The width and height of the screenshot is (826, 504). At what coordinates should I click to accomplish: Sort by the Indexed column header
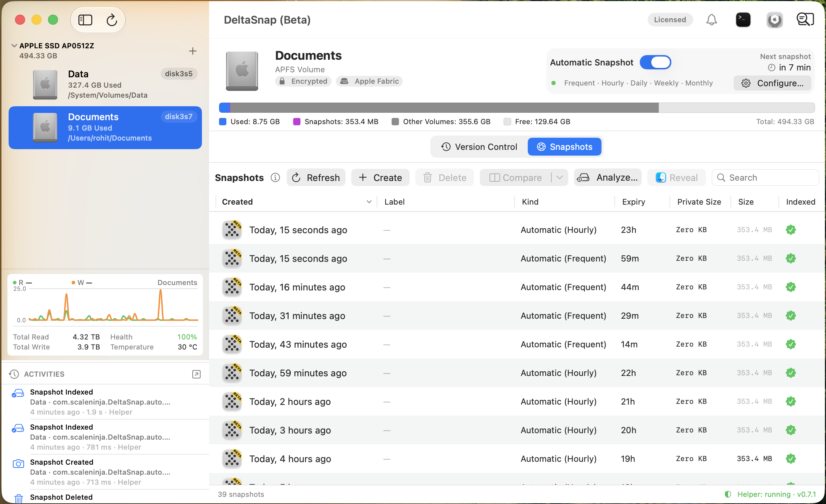tap(801, 202)
